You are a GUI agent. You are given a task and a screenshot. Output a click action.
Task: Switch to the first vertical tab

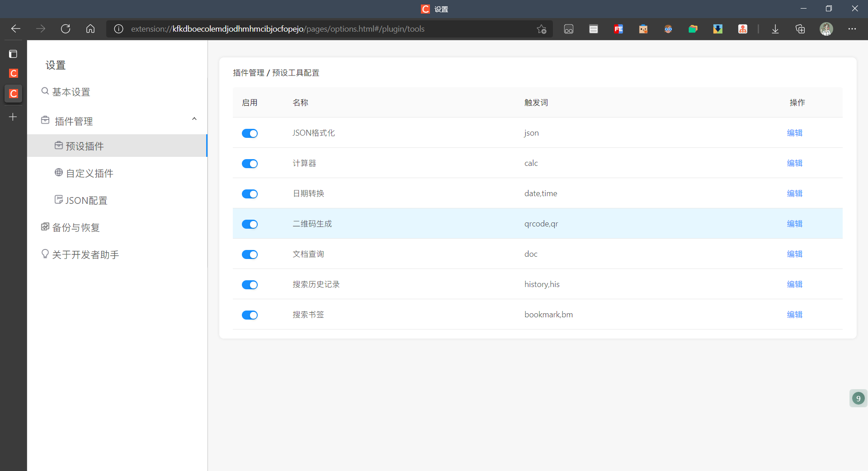coord(14,73)
